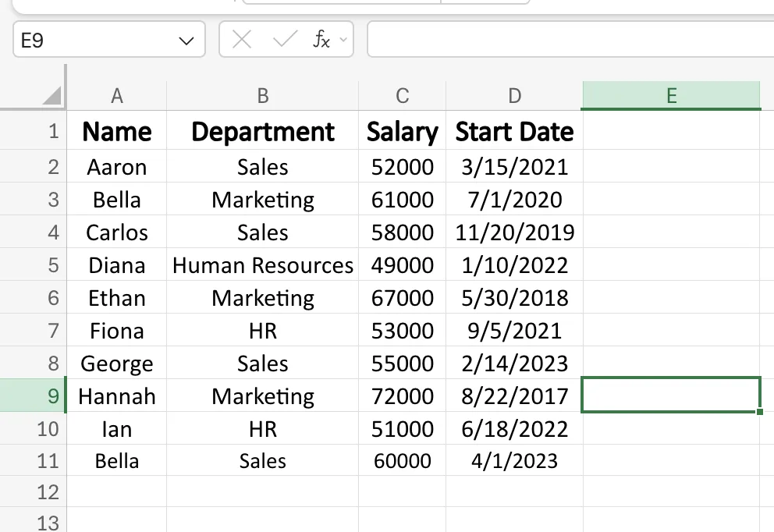Select row 12 header
774x532 pixels.
33,491
